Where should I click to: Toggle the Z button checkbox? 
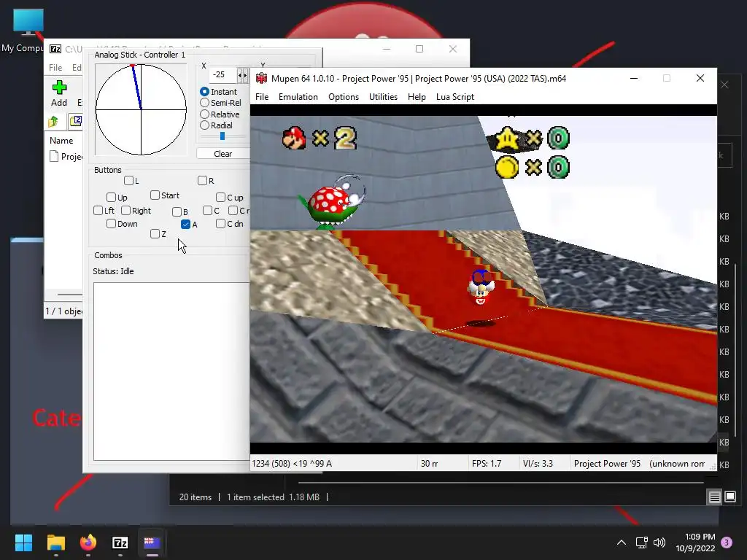pyautogui.click(x=155, y=233)
